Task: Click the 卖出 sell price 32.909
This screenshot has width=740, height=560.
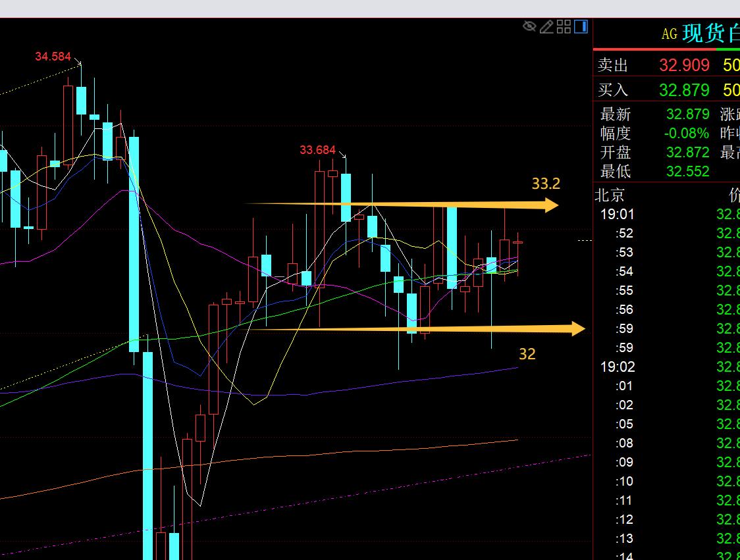Action: click(x=684, y=65)
